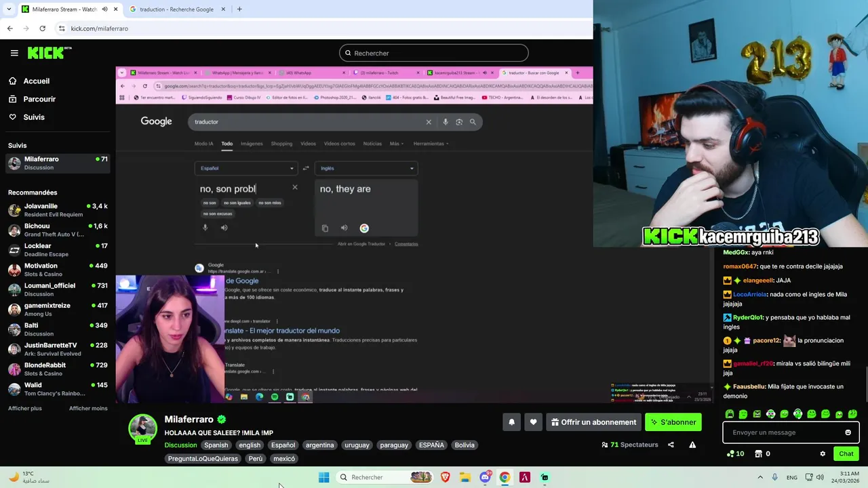This screenshot has width=868, height=488.
Task: Open the Discussion category link
Action: tap(180, 445)
